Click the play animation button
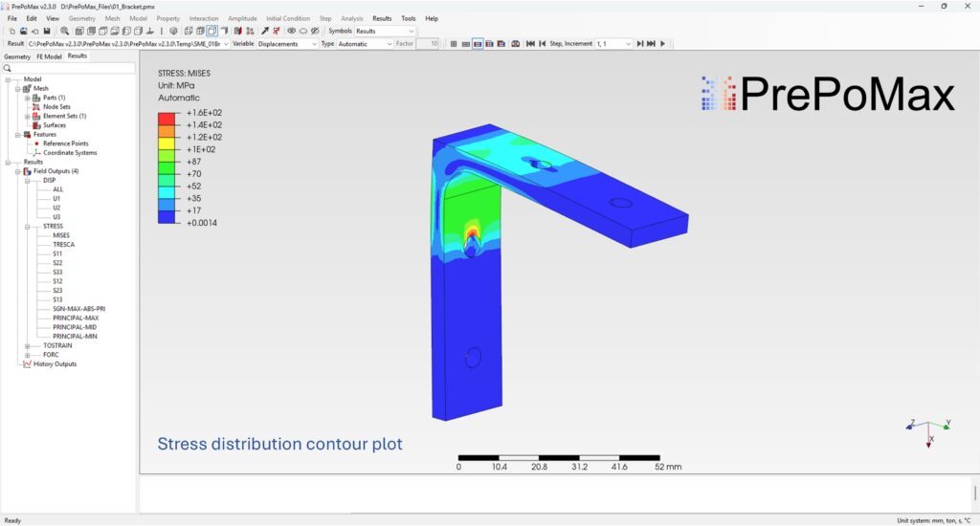This screenshot has width=980, height=526. pos(662,43)
